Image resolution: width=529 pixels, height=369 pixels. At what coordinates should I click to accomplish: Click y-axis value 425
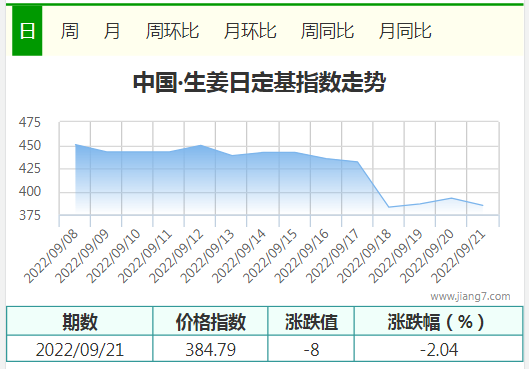pyautogui.click(x=30, y=168)
